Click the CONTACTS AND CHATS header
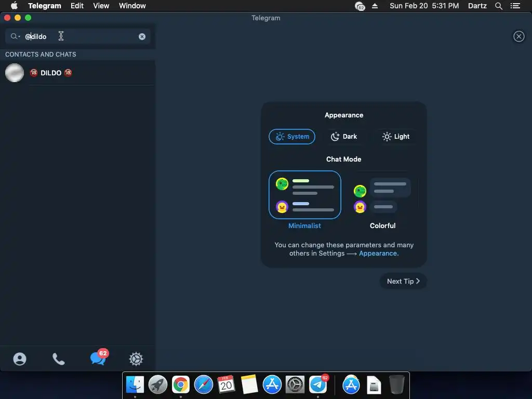 (x=41, y=54)
